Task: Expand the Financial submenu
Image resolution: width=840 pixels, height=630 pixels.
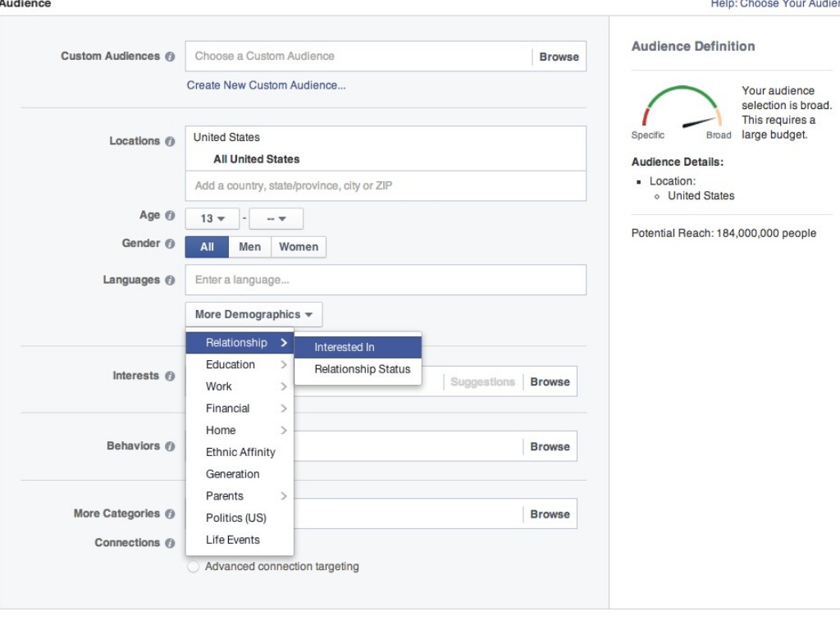Action: [x=240, y=409]
